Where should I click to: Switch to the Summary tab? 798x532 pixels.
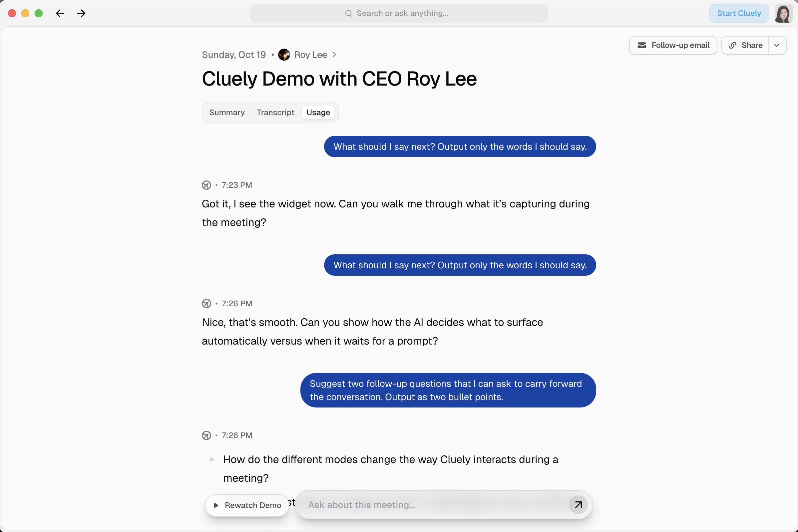click(x=226, y=112)
